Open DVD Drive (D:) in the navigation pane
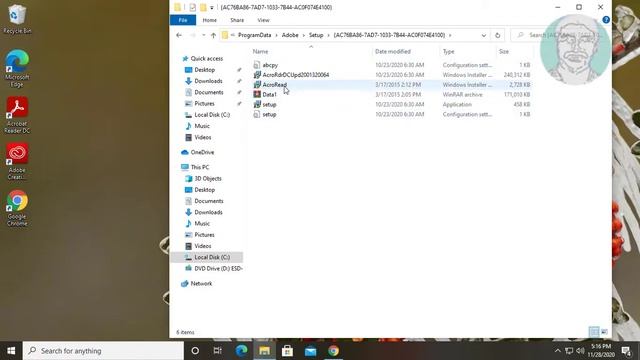This screenshot has width=640, height=360. click(x=218, y=269)
